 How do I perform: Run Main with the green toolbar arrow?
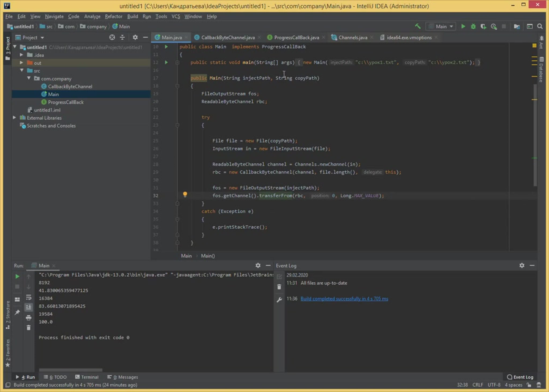[x=463, y=26]
